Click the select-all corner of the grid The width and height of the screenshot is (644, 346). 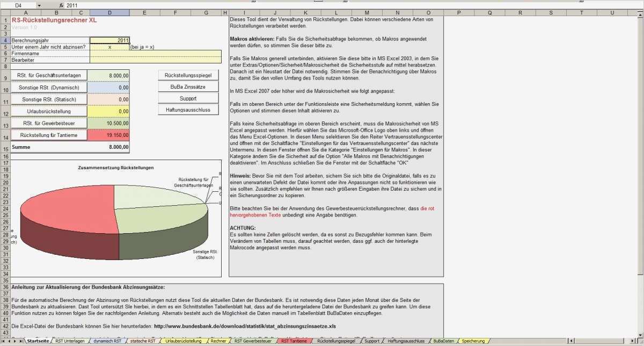(x=5, y=12)
